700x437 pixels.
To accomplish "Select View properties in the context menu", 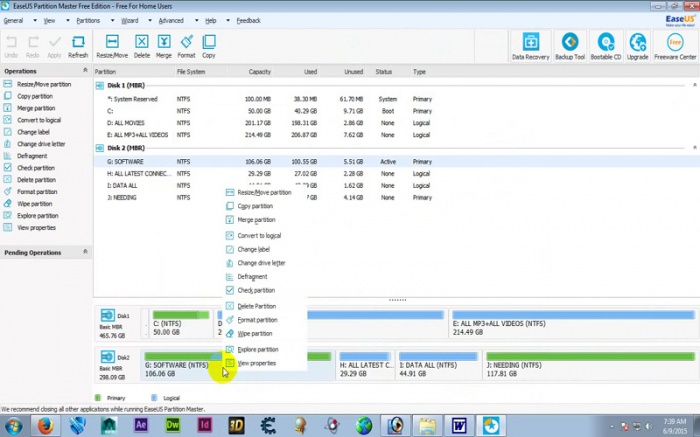I will (x=256, y=363).
